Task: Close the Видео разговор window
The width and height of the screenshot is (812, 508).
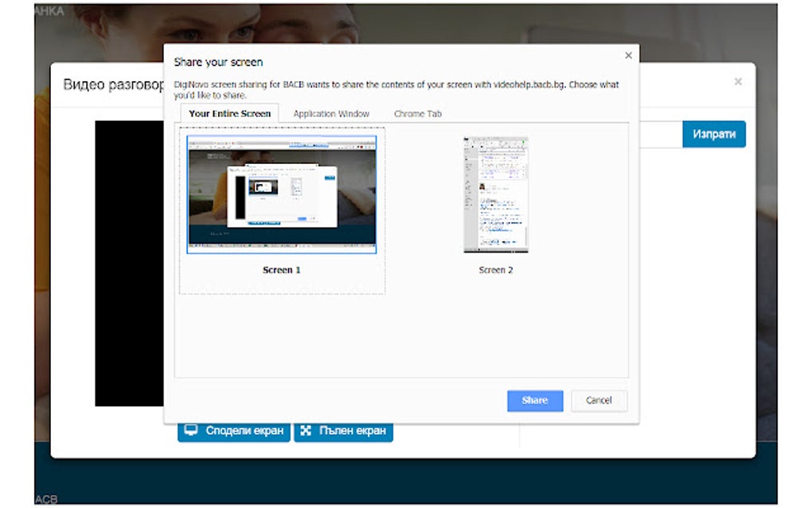Action: pos(738,81)
